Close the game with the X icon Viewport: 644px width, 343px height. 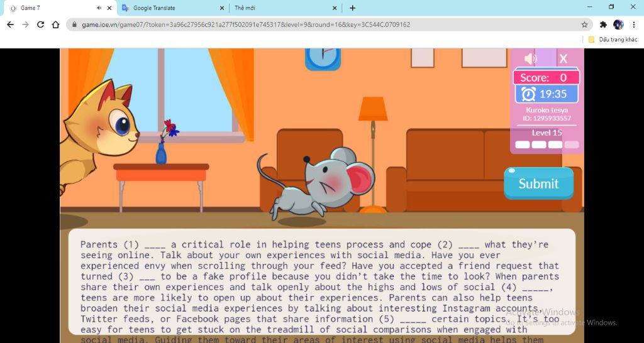coord(563,58)
